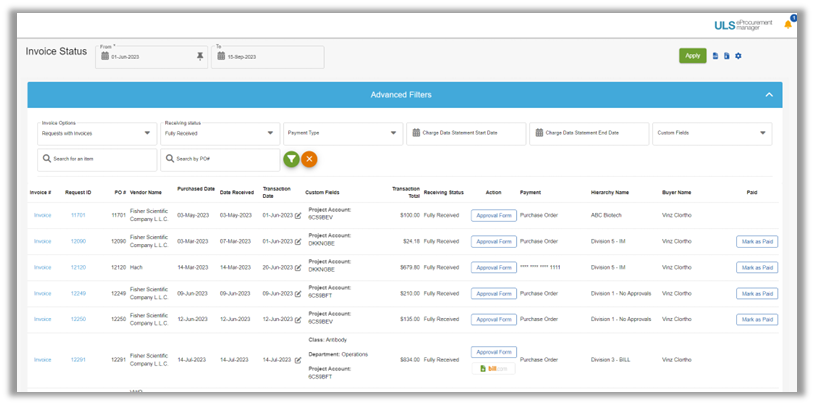Screen dimensions: 814x405
Task: Click the Search by PO# field
Action: point(220,159)
